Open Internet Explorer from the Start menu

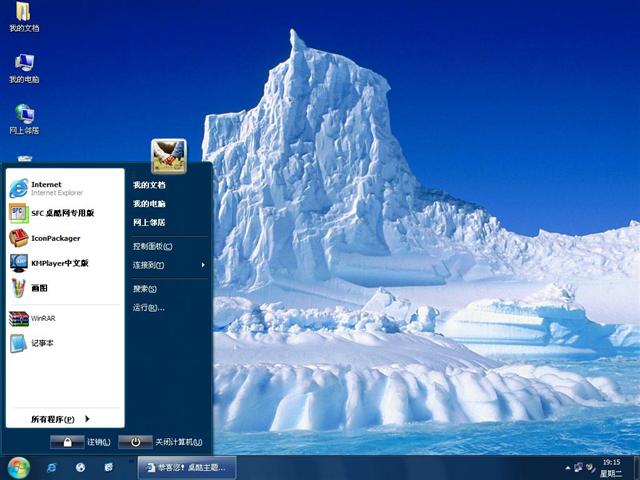(45, 188)
